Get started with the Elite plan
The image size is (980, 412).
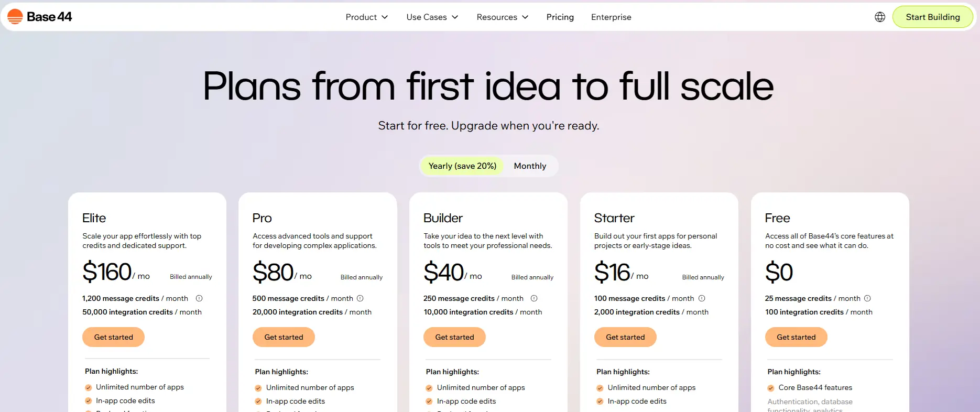113,337
